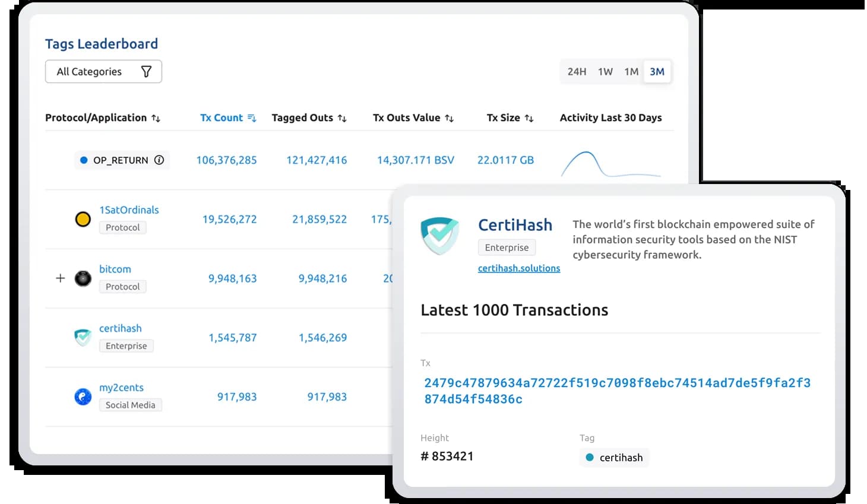Click bitcom Tx Count 9,948,163
Image resolution: width=867 pixels, height=504 pixels.
(232, 278)
